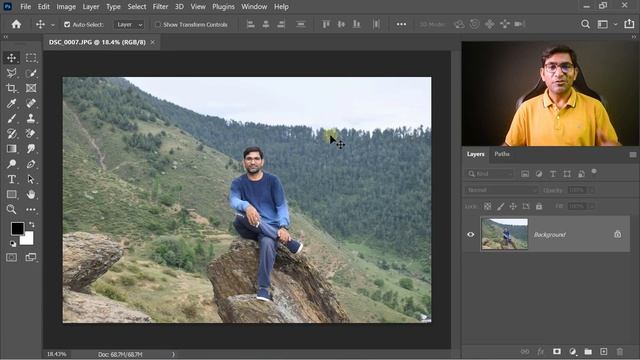The width and height of the screenshot is (640, 360).
Task: Open the Opacity value dropdown
Action: coord(591,190)
